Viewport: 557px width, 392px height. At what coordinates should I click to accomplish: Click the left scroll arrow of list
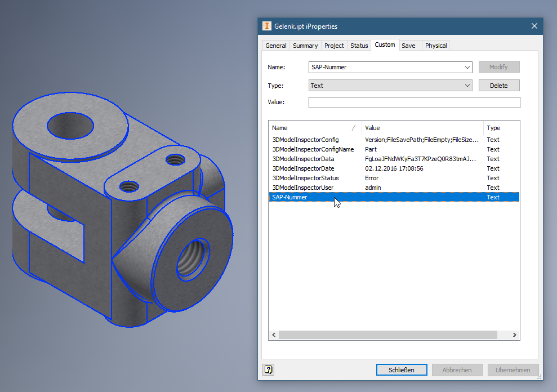pyautogui.click(x=274, y=335)
